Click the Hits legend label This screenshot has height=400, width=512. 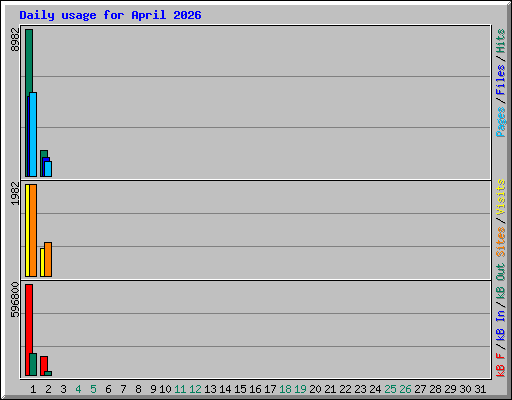[x=500, y=41]
